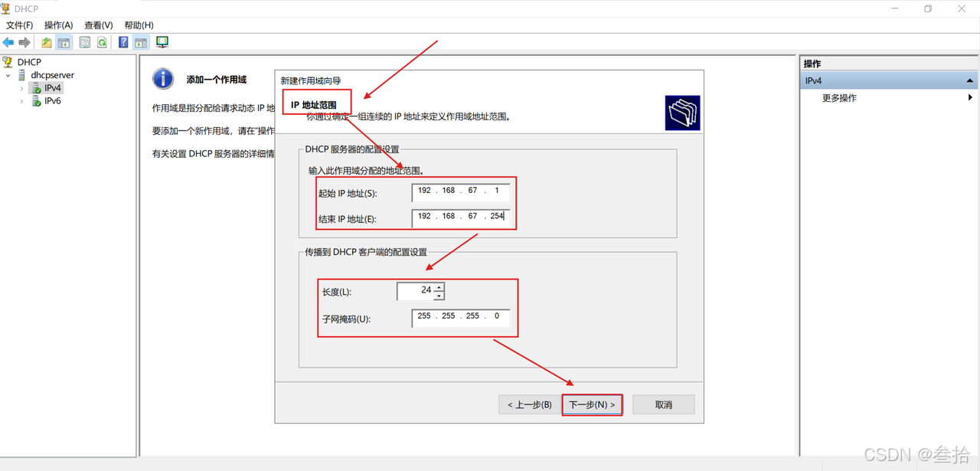
Task: Open the 操作(A) menu
Action: point(59,25)
